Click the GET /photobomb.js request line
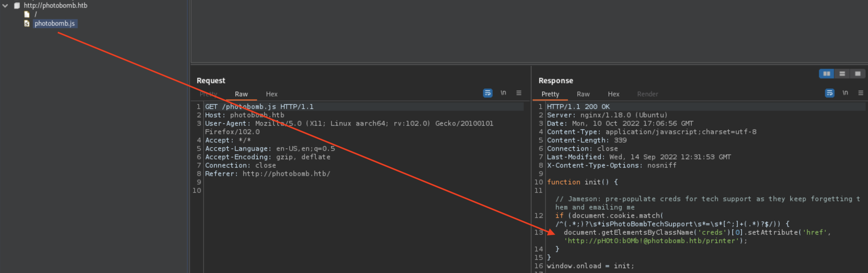 click(259, 107)
